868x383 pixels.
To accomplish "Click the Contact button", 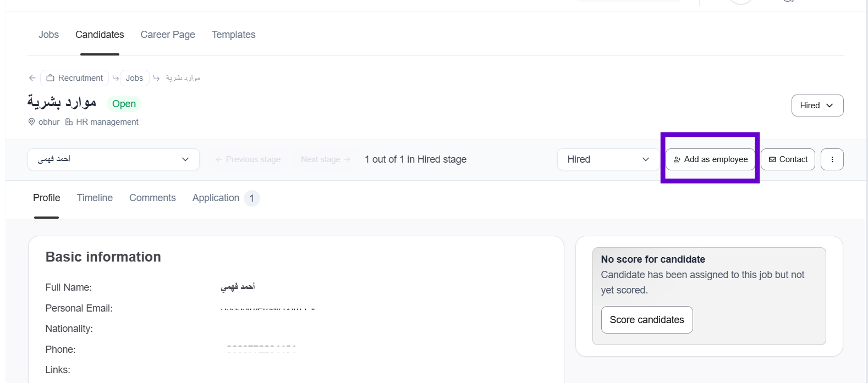I will (x=788, y=159).
